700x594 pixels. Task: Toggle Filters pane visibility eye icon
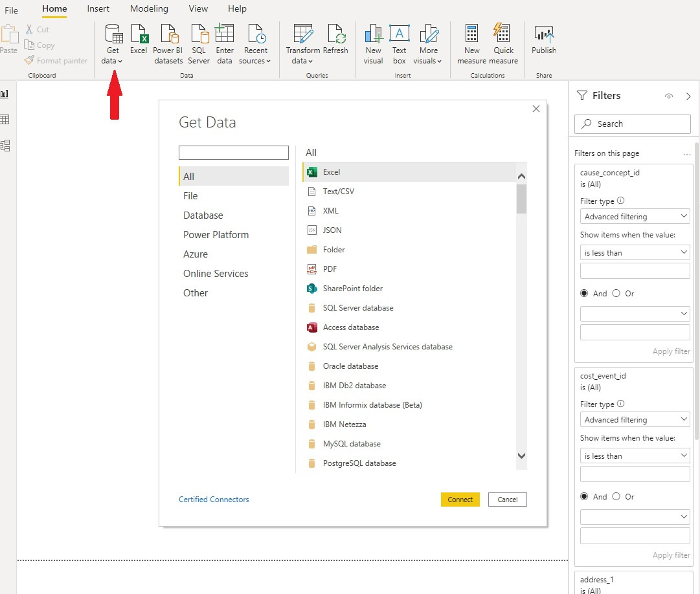[668, 96]
